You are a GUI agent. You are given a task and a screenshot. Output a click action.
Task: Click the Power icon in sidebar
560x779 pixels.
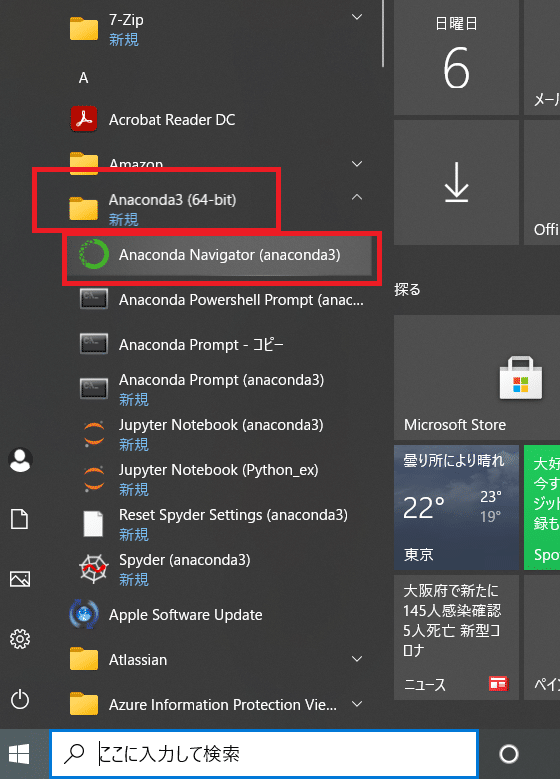(x=20, y=700)
